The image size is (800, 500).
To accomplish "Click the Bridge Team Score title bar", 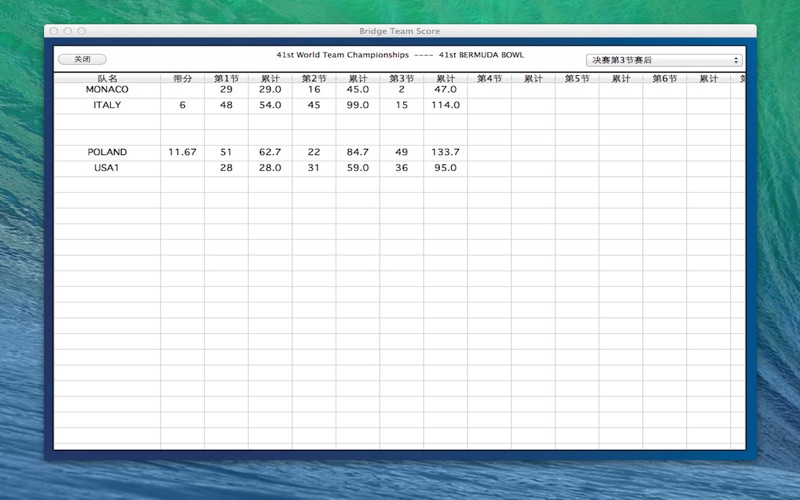I will click(x=400, y=31).
